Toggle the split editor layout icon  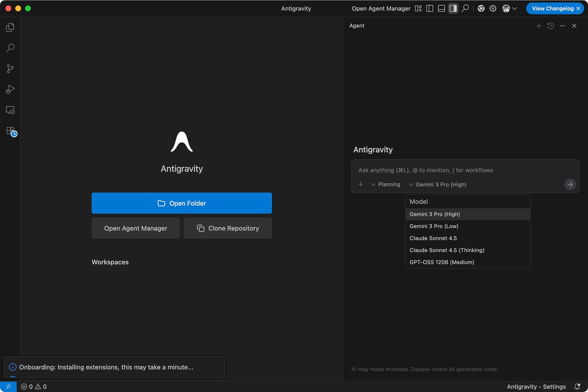click(x=430, y=8)
